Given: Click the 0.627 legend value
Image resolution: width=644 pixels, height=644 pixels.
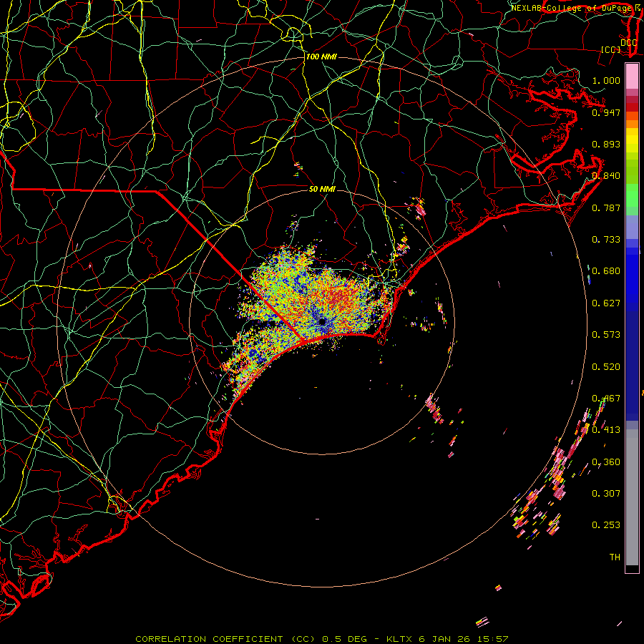Looking at the screenshot, I should pyautogui.click(x=606, y=303).
